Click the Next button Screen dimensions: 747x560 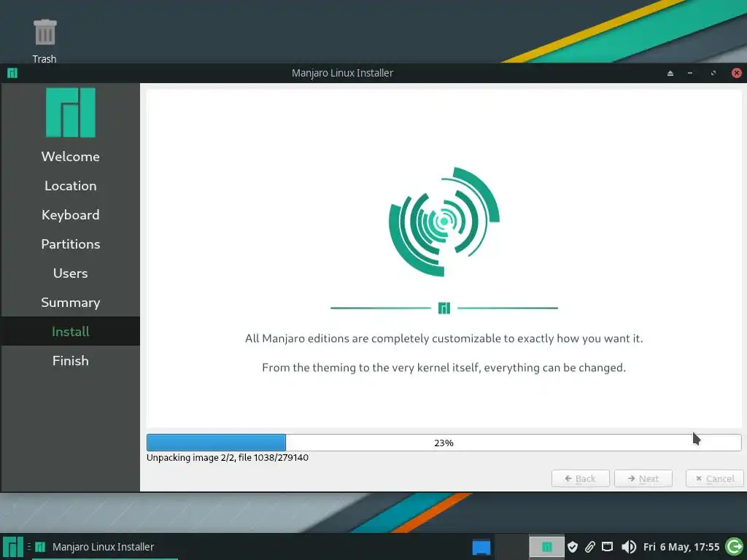click(643, 478)
